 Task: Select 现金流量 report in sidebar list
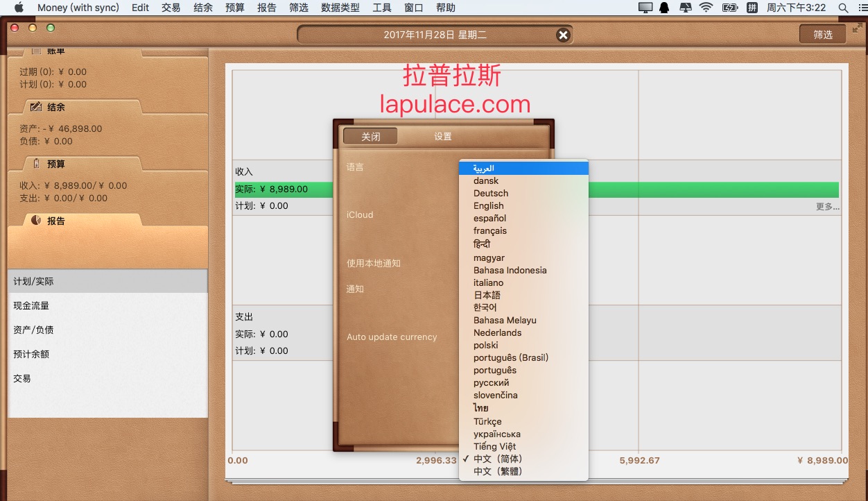click(x=31, y=305)
